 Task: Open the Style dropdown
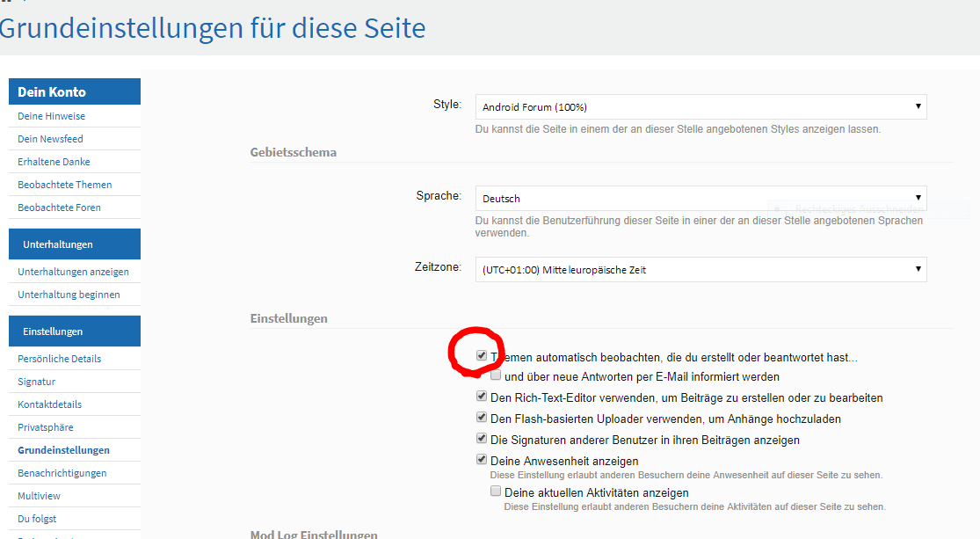[701, 107]
